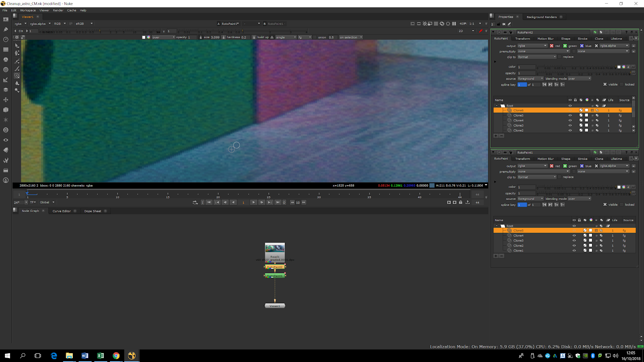Open the output channel dropdown in RotoPaint2
The height and width of the screenshot is (362, 644).
[532, 46]
